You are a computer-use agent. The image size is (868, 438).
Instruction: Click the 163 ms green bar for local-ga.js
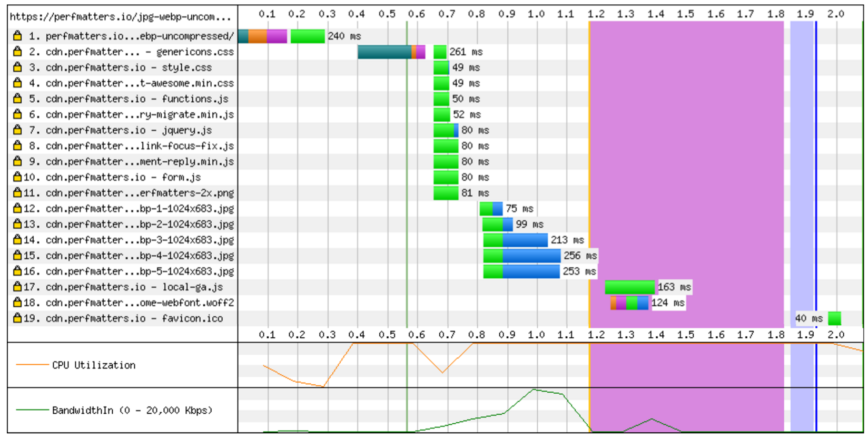[x=630, y=287]
